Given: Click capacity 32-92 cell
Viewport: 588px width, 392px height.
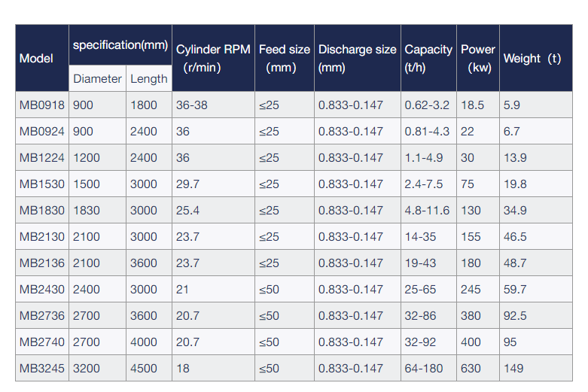Looking at the screenshot, I should tap(428, 342).
